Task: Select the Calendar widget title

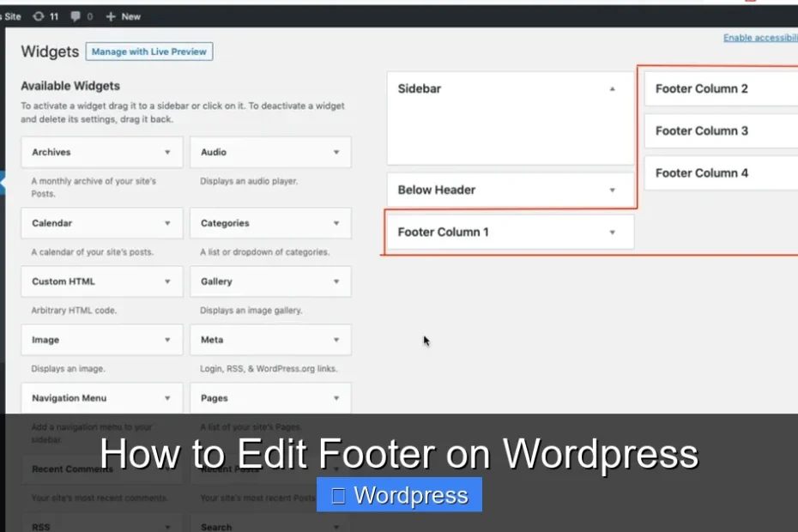Action: pos(51,223)
